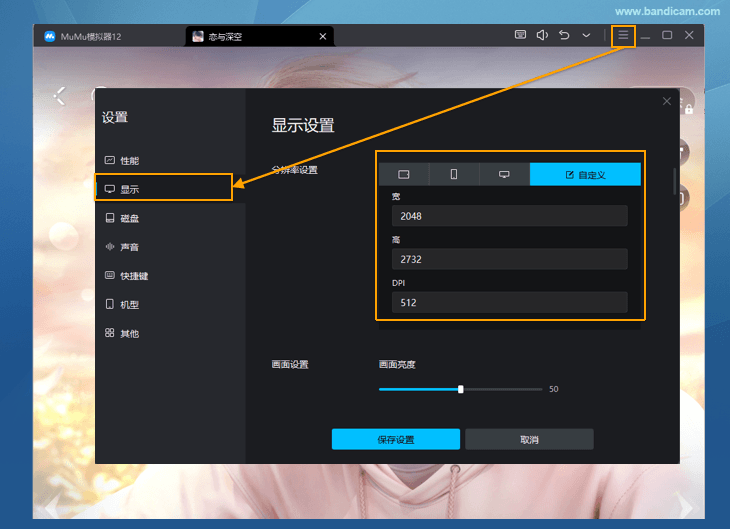Switch to the 恋与深空 tab
730x529 pixels.
[259, 36]
